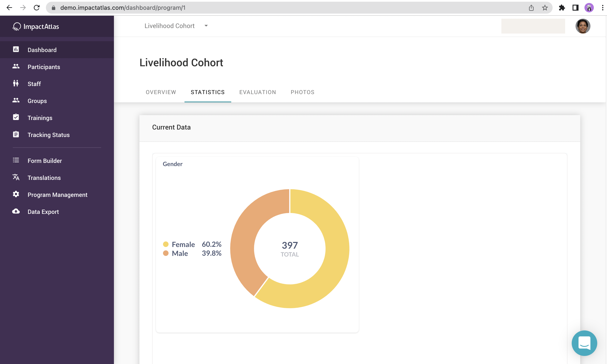Screen dimensions: 607x364
Task: Expand the Livelihood Cohort program dropdown
Action: click(x=170, y=26)
